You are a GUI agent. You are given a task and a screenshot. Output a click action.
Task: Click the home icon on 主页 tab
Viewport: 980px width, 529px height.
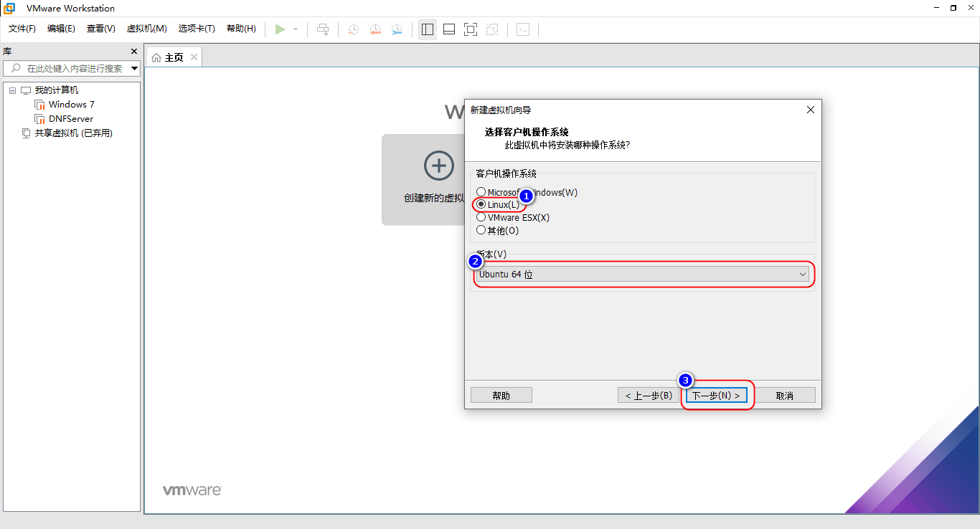click(156, 57)
